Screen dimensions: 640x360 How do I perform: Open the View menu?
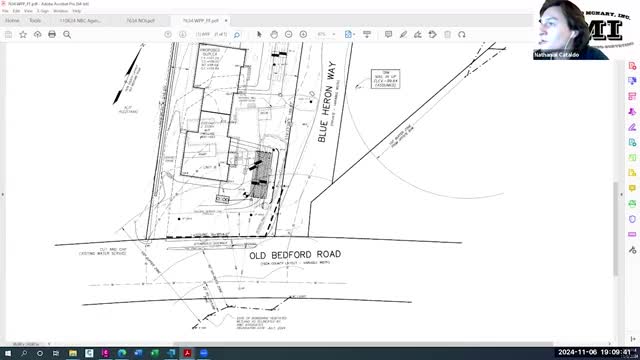28,11
